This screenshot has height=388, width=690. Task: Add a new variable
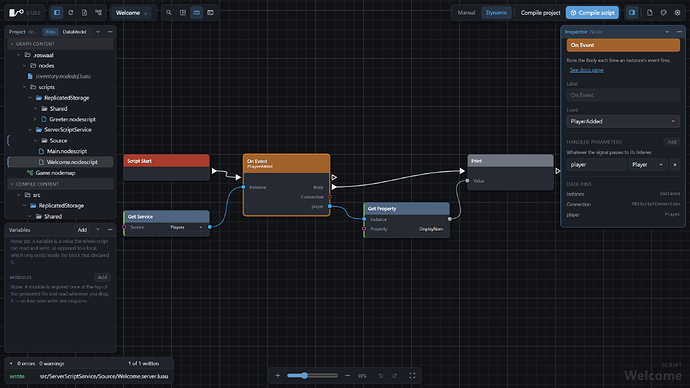point(82,230)
